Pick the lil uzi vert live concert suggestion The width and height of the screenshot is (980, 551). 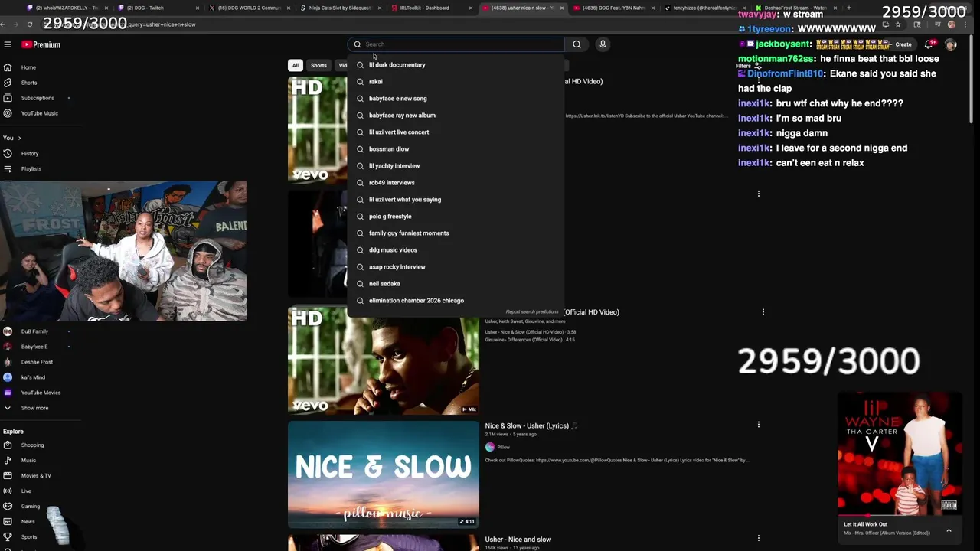[456, 132]
